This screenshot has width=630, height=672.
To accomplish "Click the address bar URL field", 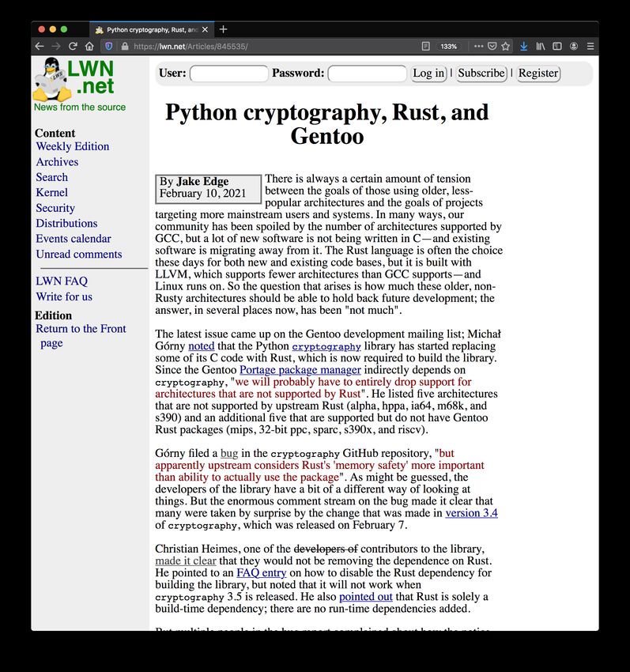I will (274, 47).
